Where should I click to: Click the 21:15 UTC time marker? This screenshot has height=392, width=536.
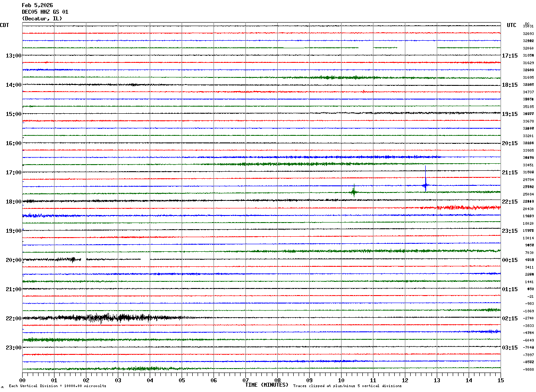(x=509, y=173)
